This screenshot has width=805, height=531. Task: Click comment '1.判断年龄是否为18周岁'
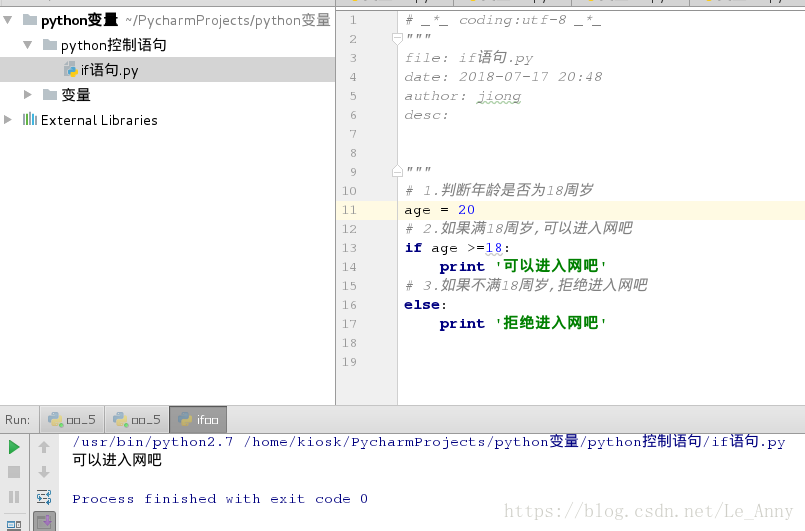tap(499, 190)
